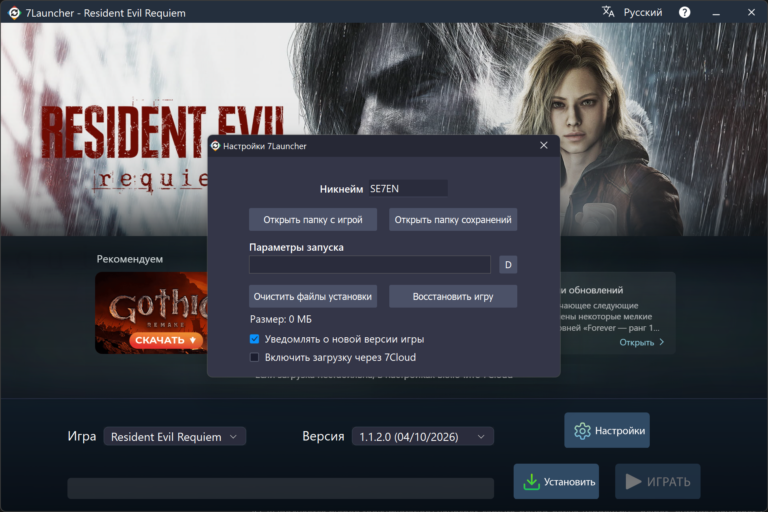Minimize the 7Launcher window

pyautogui.click(x=716, y=13)
